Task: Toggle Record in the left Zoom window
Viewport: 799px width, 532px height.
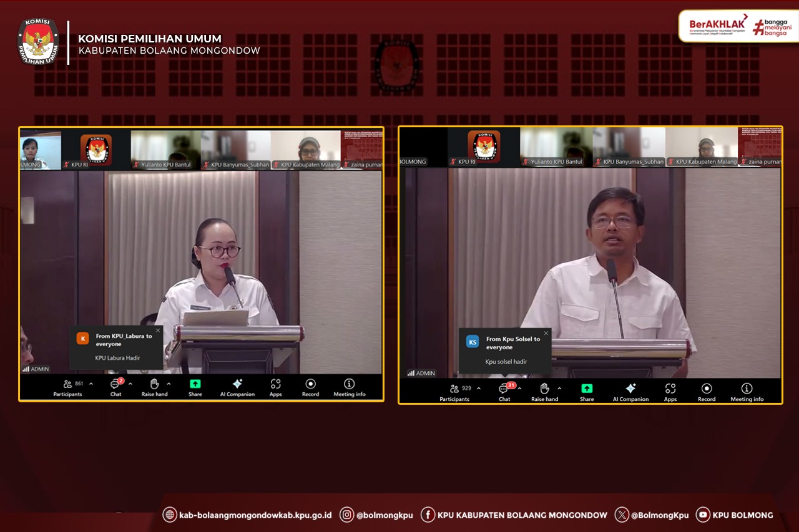Action: pos(310,387)
